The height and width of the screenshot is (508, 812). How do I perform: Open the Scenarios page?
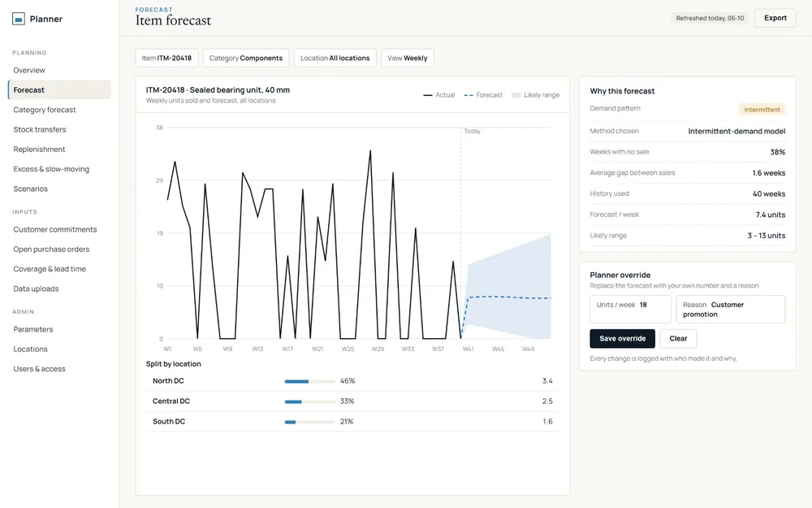tap(31, 189)
